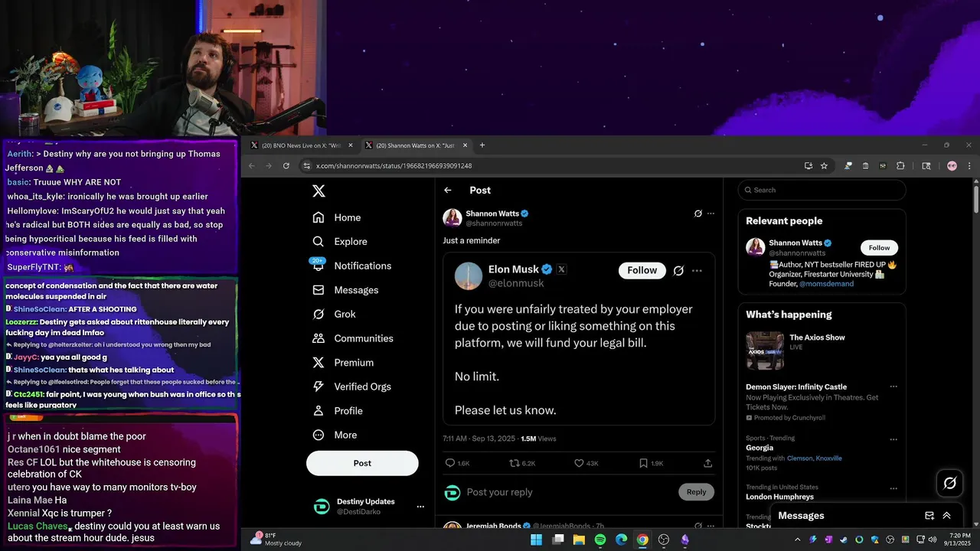Click the browser back arrow
This screenshot has height=551, width=980.
[x=252, y=165]
